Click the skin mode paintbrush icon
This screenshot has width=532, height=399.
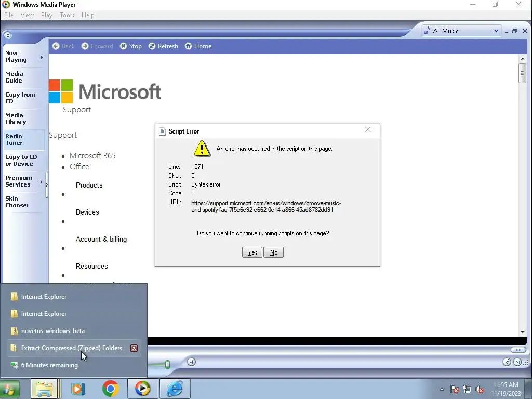click(x=507, y=362)
